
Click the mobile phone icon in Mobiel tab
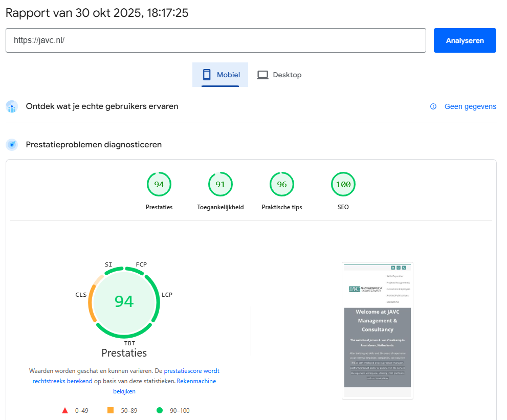[207, 75]
